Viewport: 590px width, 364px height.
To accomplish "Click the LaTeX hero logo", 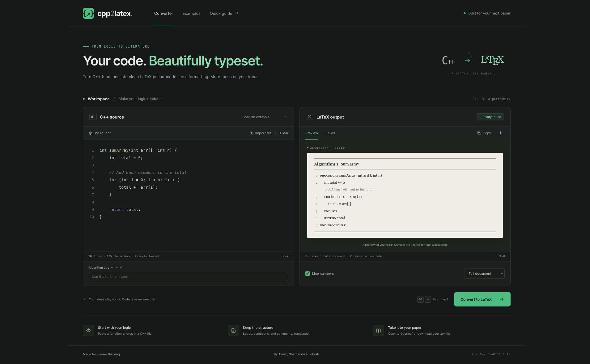I will tap(492, 60).
